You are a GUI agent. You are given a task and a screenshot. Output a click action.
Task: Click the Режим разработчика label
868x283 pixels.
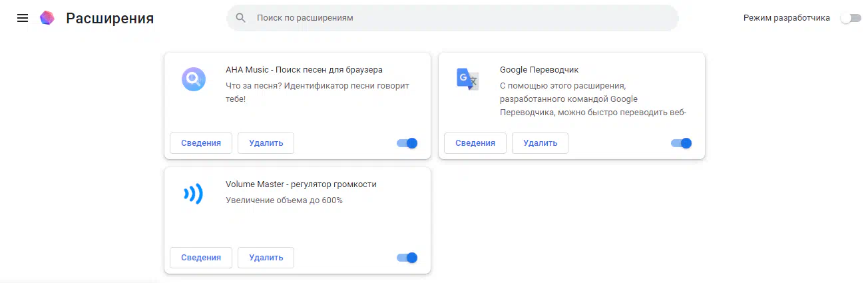[x=787, y=18]
